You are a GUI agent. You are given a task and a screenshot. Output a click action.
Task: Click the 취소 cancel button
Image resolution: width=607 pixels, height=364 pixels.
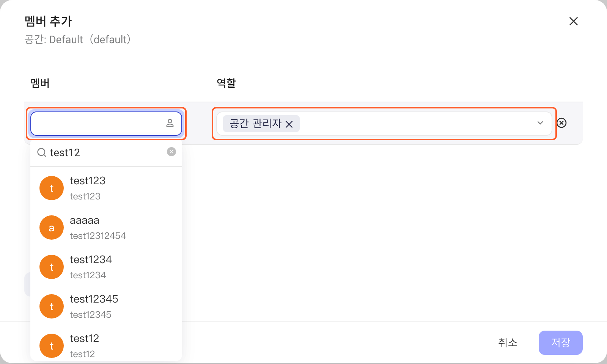tap(508, 343)
